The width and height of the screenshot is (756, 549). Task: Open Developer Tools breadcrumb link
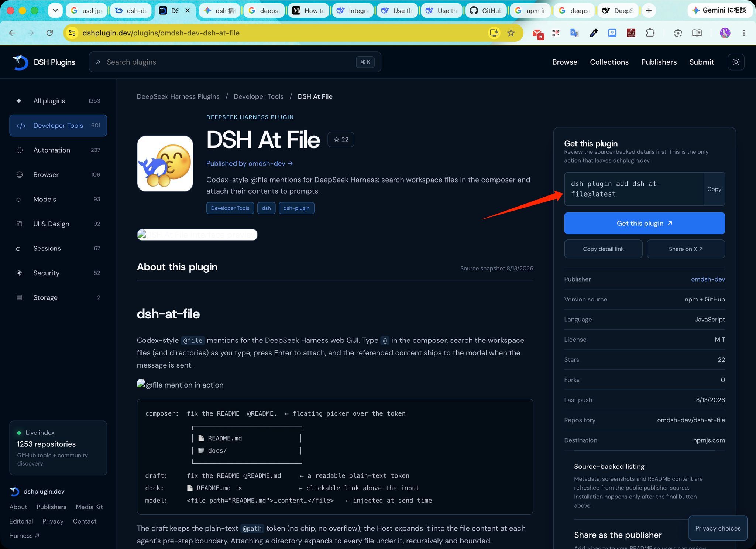(258, 96)
